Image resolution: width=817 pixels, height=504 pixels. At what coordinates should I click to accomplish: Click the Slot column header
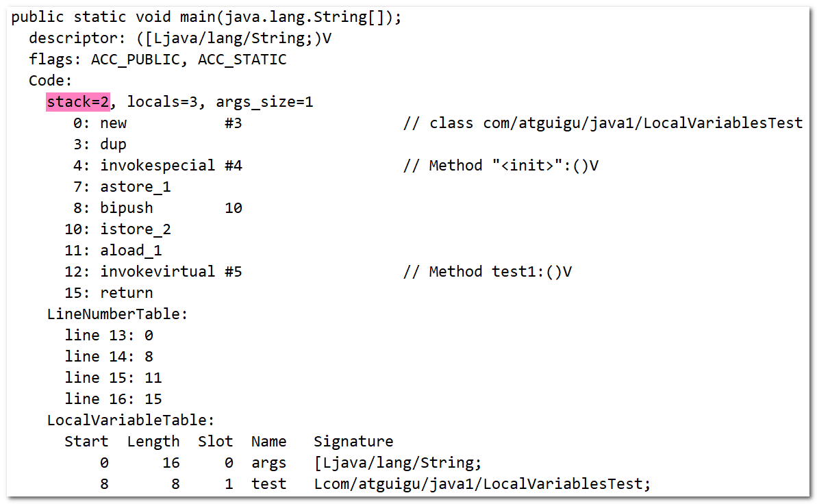215,442
